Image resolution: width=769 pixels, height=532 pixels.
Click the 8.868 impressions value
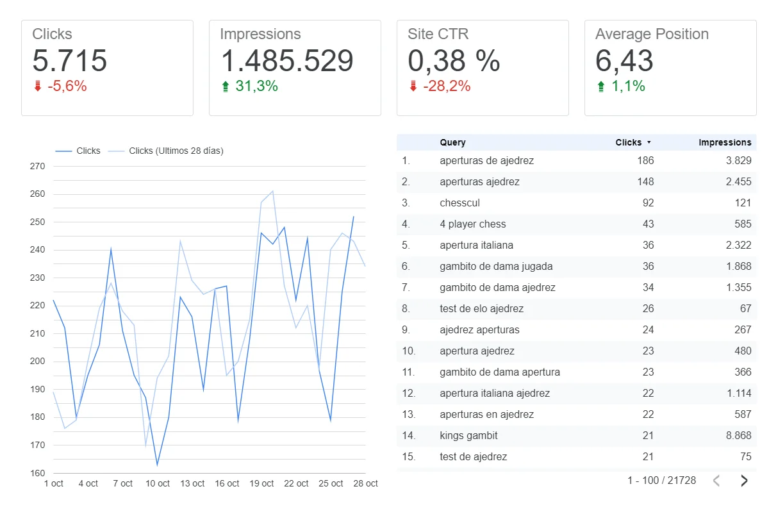point(738,436)
